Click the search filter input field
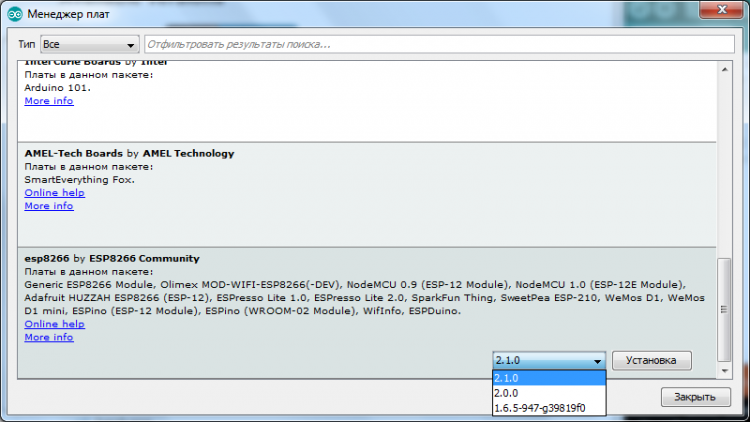This screenshot has width=750, height=422. pos(439,44)
